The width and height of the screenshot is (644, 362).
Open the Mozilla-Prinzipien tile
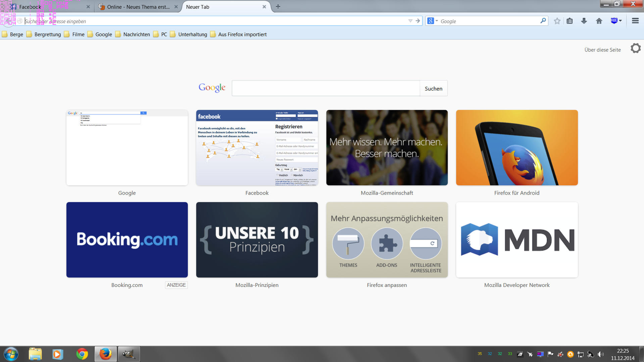coord(257,240)
